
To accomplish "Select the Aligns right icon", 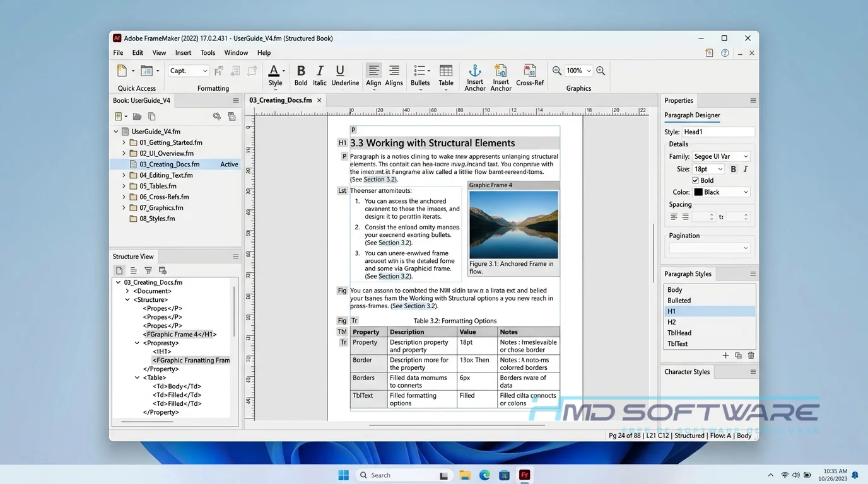I will pyautogui.click(x=394, y=71).
